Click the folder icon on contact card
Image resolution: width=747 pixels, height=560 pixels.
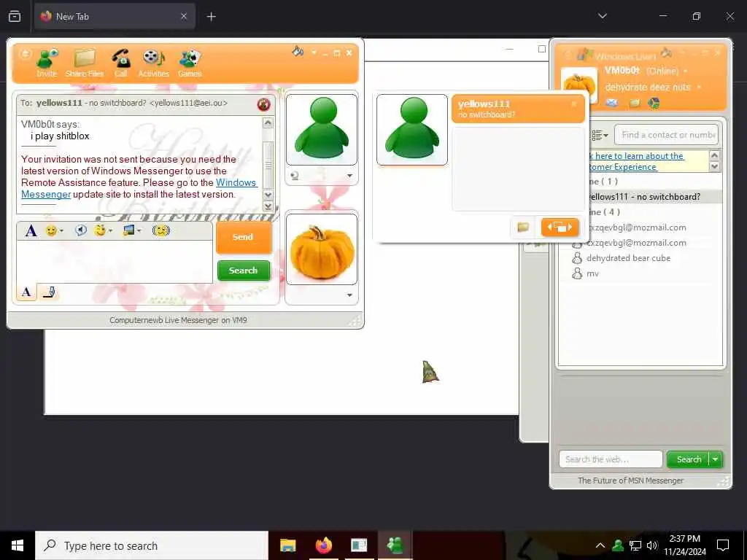click(523, 227)
